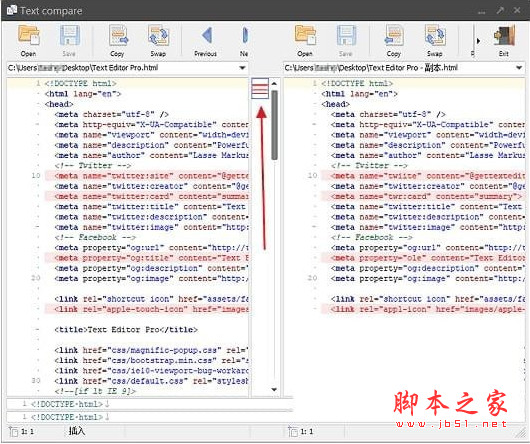Screen dimensions: 530x444
Task: Select right line rel="appl-icon" link
Action: coord(423,309)
